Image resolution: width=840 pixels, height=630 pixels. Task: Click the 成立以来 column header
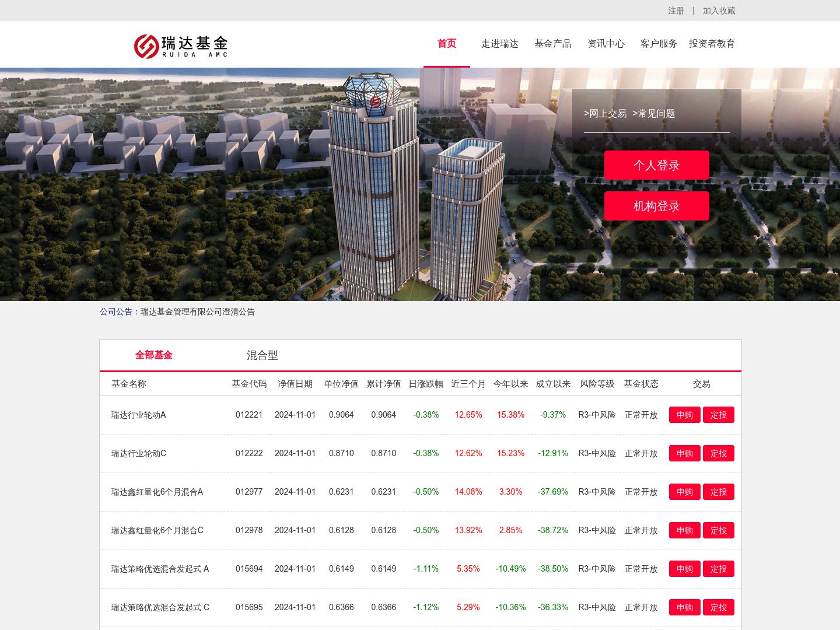point(553,384)
